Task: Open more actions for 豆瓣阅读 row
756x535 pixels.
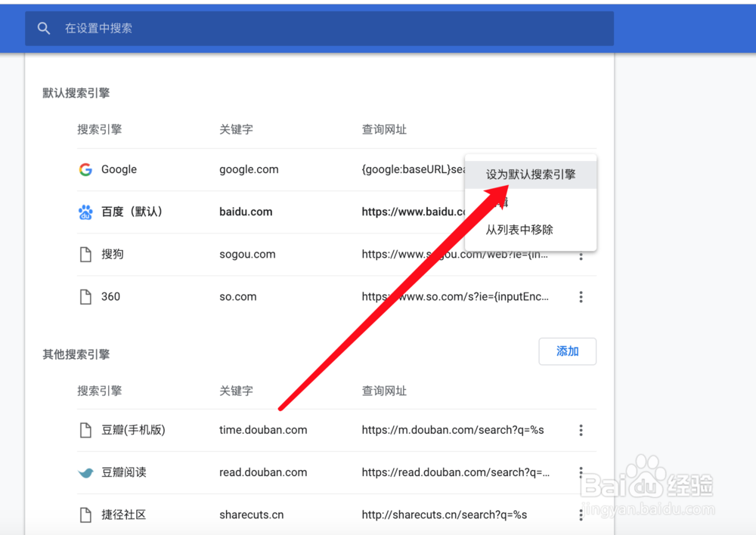Action: point(581,472)
